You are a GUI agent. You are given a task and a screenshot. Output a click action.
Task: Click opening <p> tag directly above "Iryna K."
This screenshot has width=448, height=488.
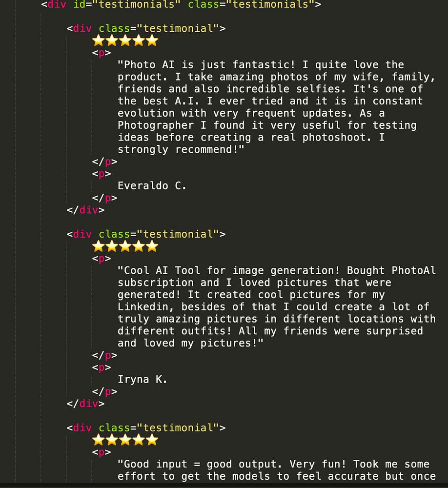coord(102,367)
